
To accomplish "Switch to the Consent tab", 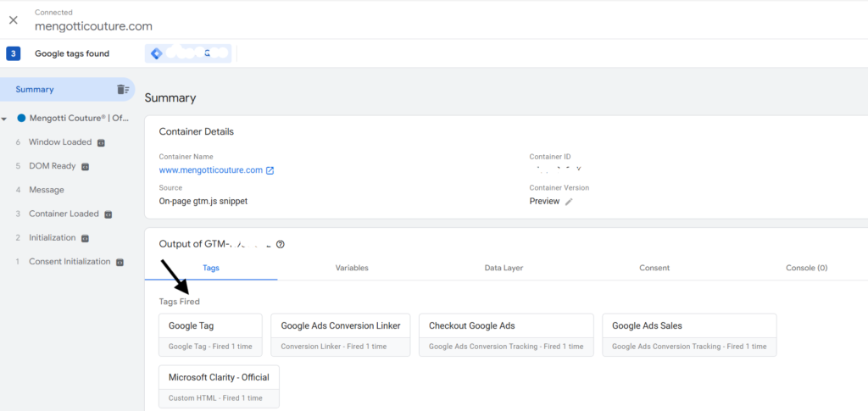I will pos(654,268).
